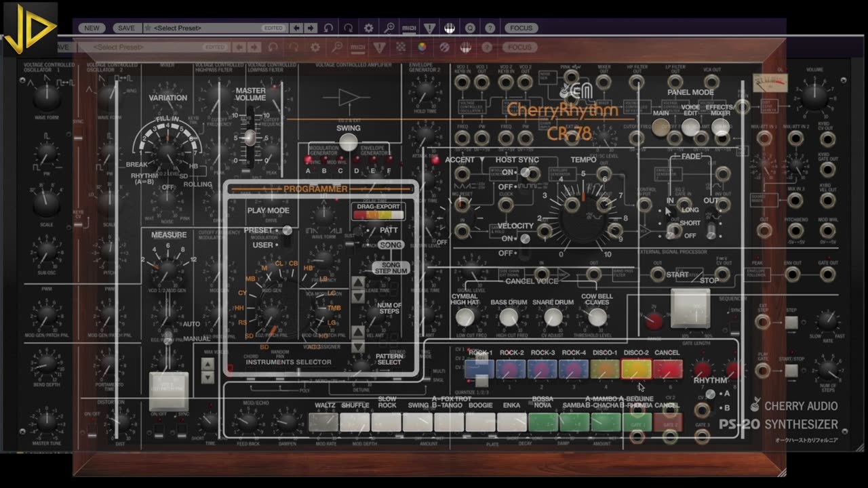Click the up arrow next to PATTERN SELECT
The width and height of the screenshot is (868, 488).
357,331
